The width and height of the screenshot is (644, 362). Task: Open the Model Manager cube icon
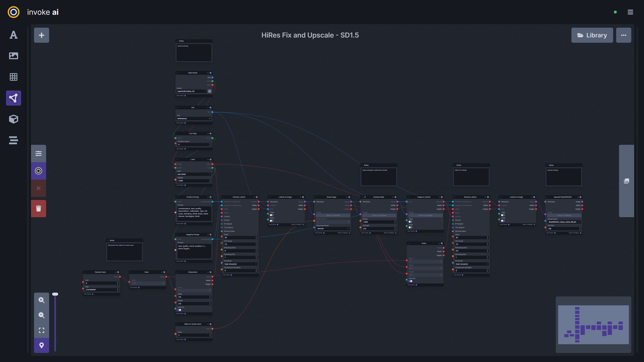(14, 119)
